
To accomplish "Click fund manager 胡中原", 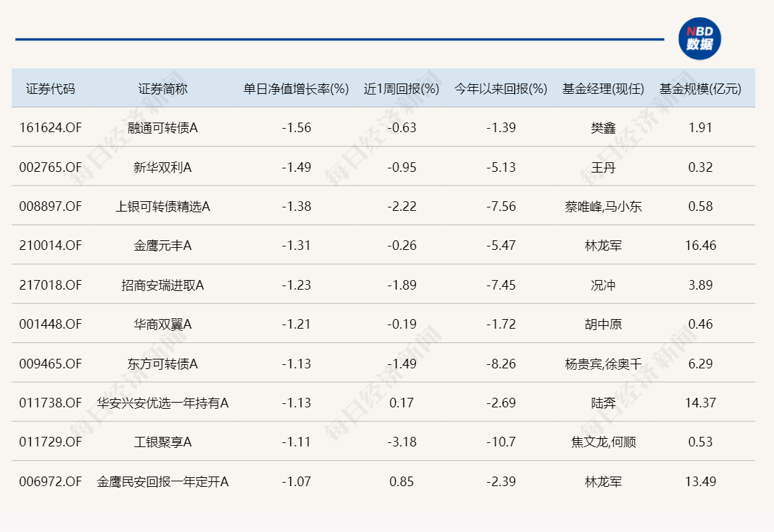I will pyautogui.click(x=603, y=325).
